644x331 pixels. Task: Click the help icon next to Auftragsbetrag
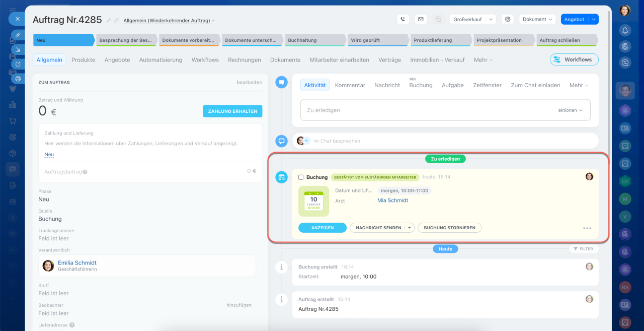pyautogui.click(x=85, y=172)
